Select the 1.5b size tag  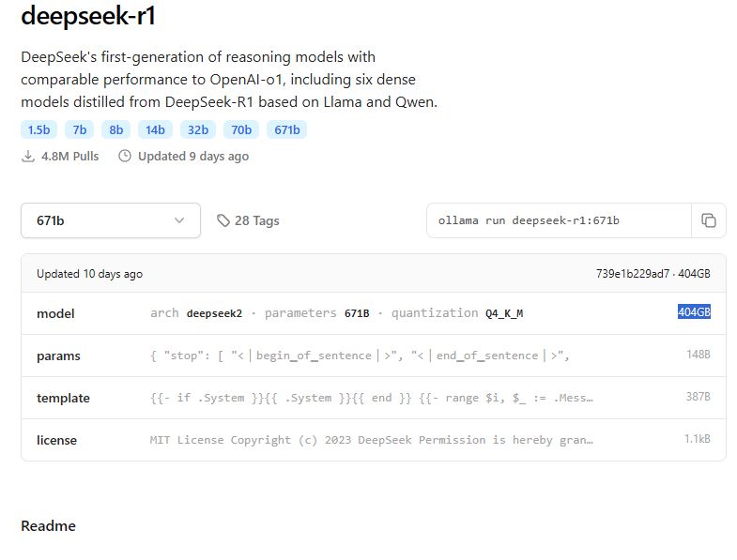pyautogui.click(x=38, y=129)
